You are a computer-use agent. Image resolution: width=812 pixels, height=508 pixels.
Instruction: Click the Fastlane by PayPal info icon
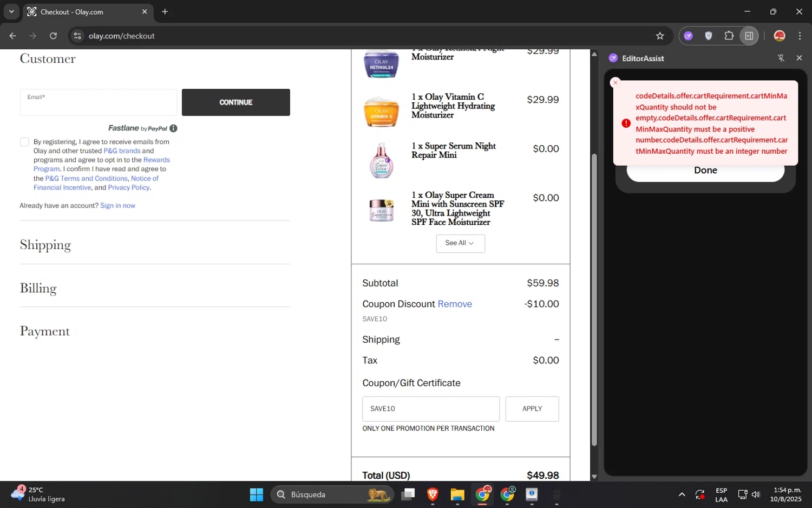pyautogui.click(x=173, y=128)
